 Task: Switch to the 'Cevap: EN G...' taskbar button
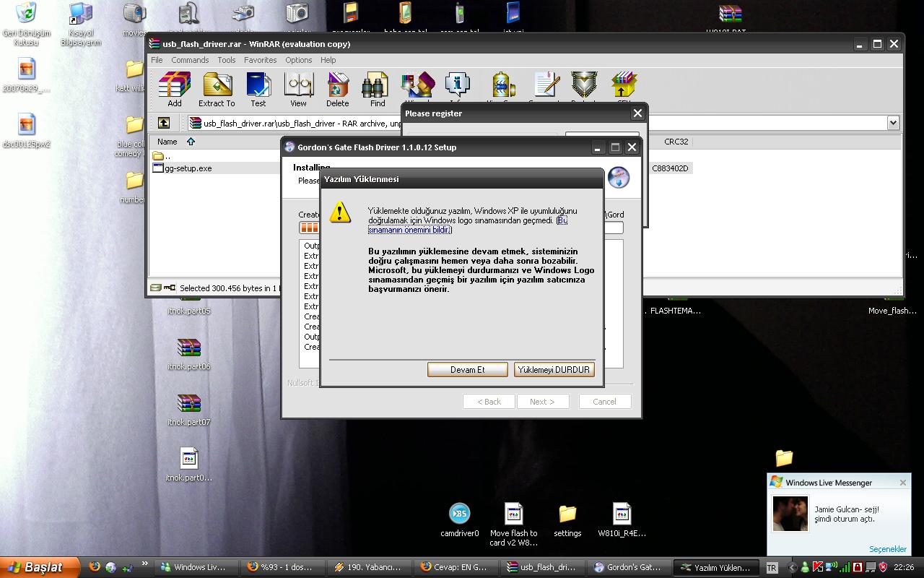[x=454, y=567]
